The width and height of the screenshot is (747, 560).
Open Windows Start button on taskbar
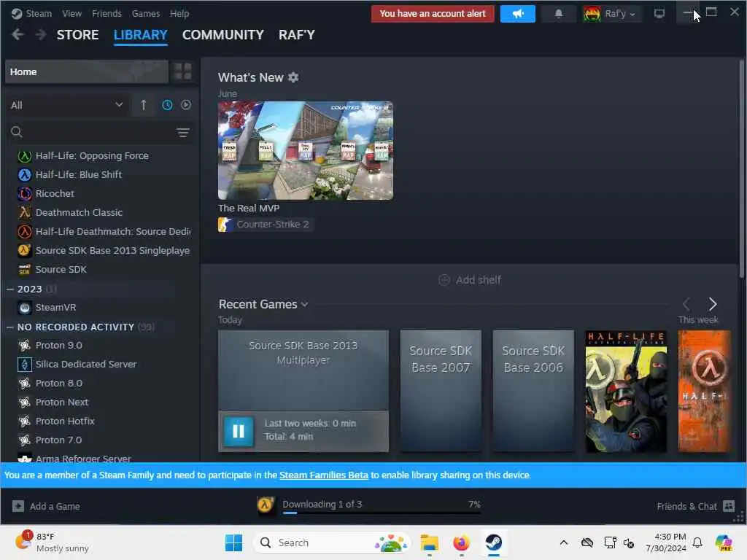(233, 542)
